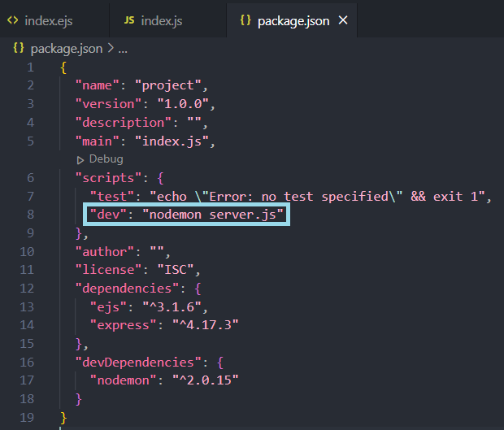The image size is (504, 430).
Task: Click the "main" key
Action: tap(97, 141)
